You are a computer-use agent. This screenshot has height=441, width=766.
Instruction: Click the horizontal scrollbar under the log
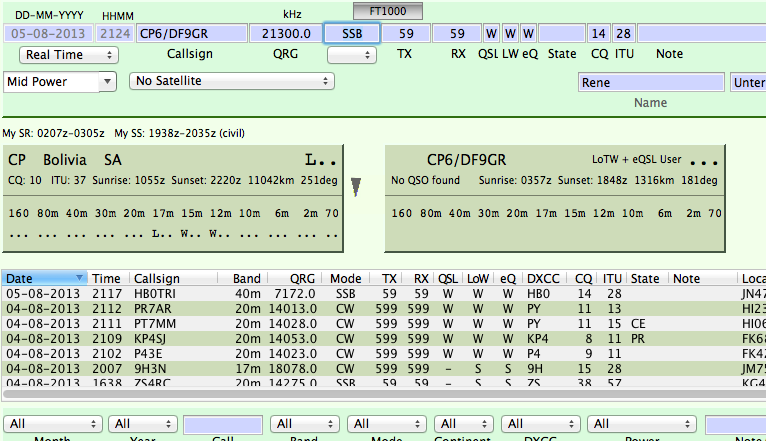[383, 393]
